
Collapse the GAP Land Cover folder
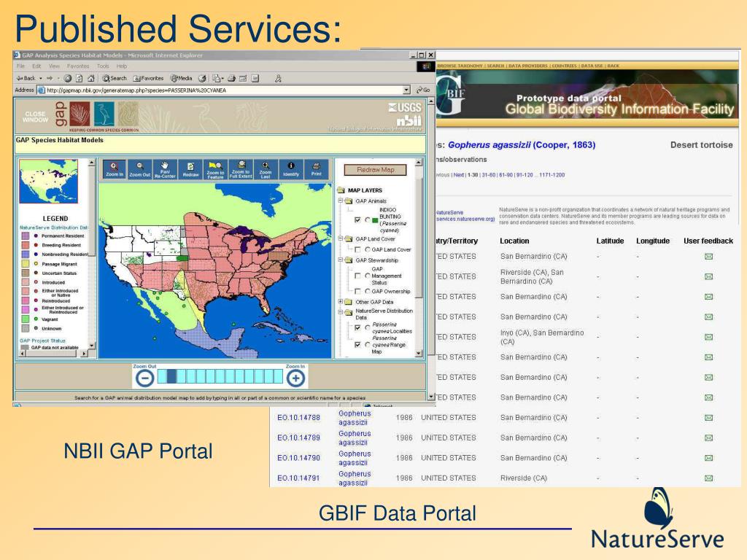coord(341,238)
